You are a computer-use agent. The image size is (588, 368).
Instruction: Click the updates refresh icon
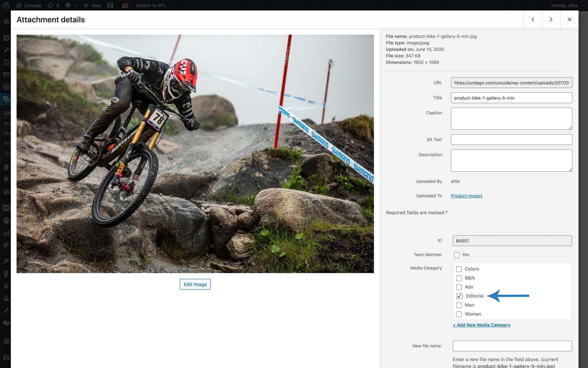tap(51, 6)
